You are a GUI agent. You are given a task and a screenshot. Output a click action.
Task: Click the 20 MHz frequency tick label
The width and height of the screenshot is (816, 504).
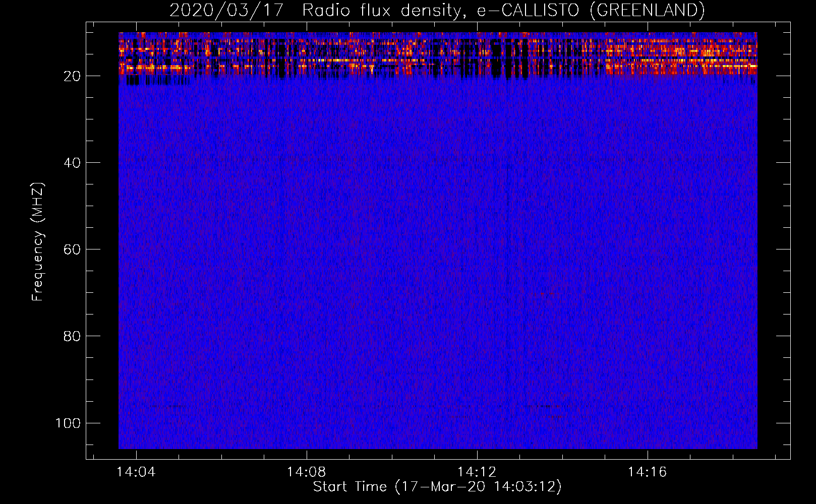point(72,76)
